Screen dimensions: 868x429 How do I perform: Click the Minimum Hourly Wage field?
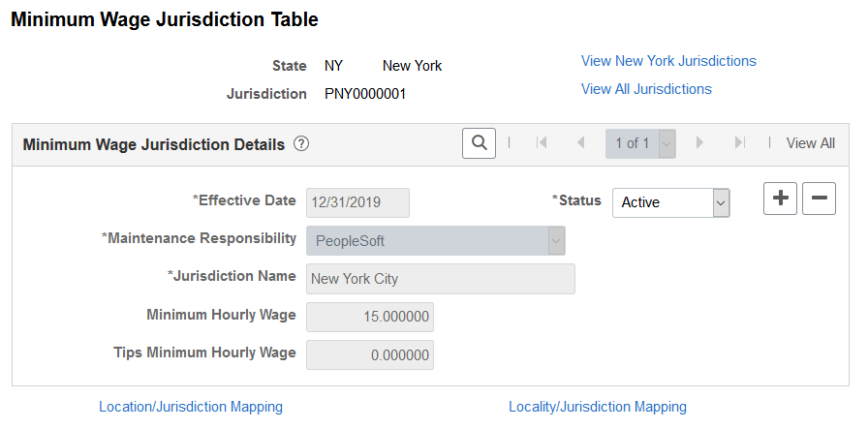(370, 317)
